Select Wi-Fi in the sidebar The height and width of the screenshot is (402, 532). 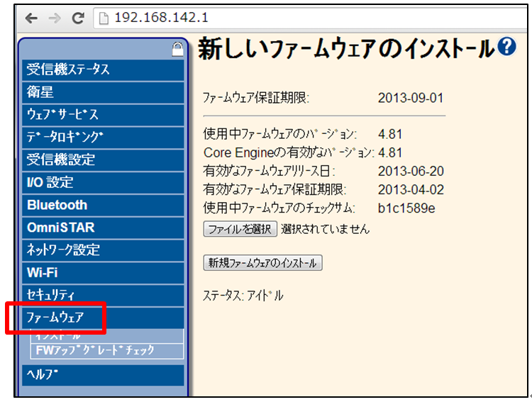(103, 273)
